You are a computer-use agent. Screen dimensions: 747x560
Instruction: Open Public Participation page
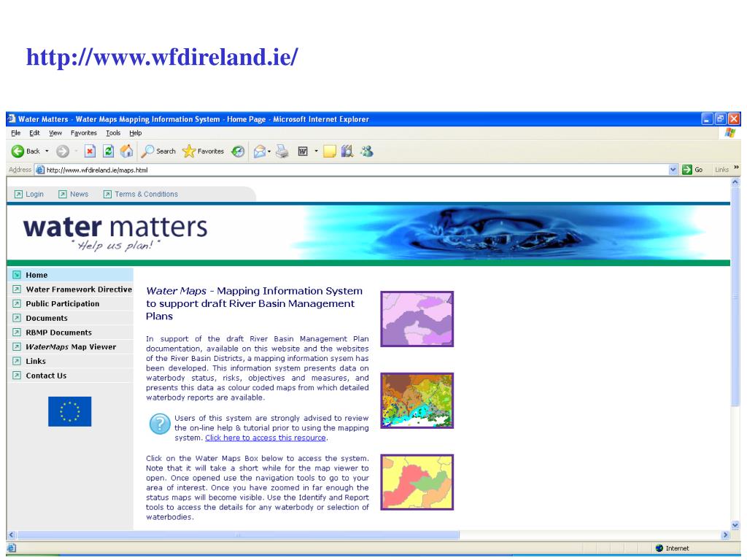70,303
